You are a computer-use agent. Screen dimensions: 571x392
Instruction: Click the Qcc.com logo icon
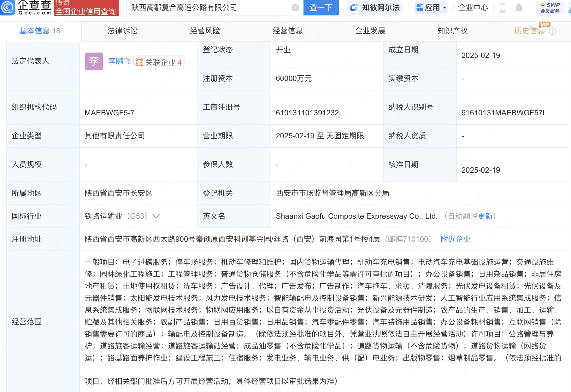(x=8, y=8)
